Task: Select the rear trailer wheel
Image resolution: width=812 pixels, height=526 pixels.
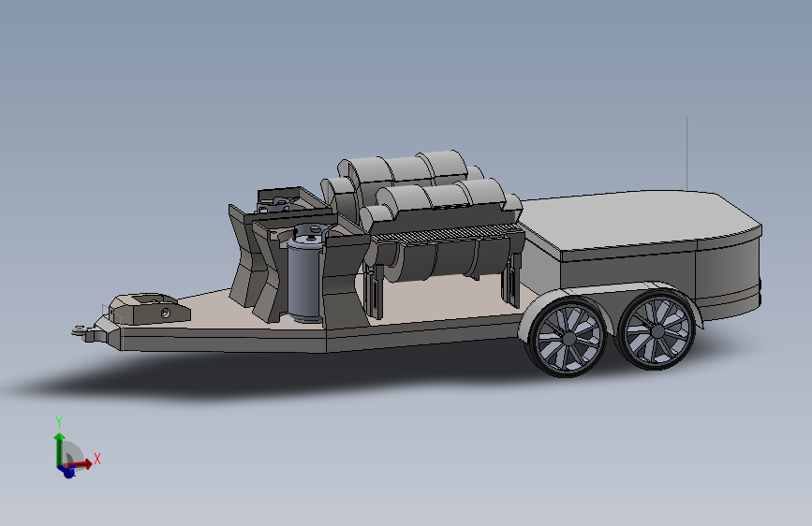Action: (657, 329)
